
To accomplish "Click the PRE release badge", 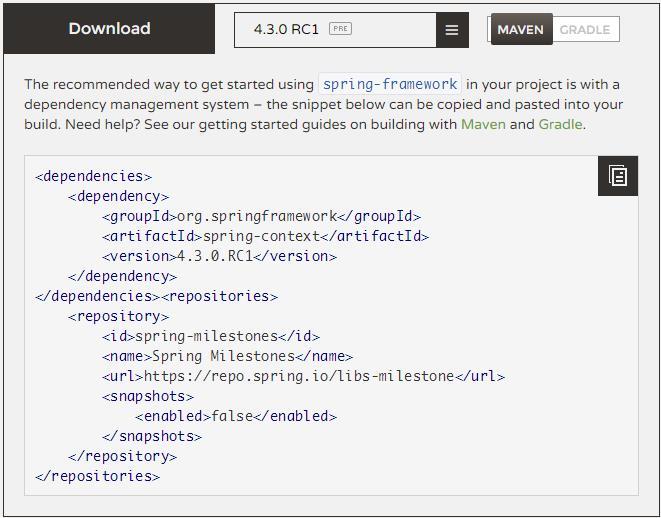I will (x=340, y=29).
